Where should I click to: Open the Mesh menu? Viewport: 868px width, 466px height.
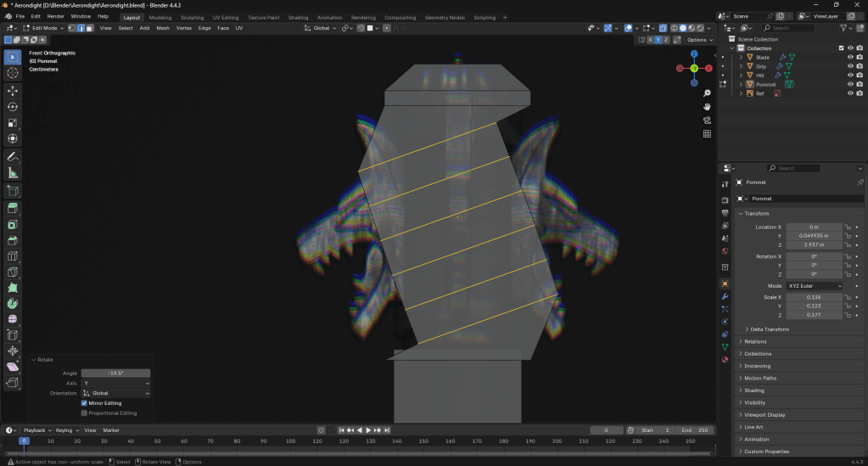pyautogui.click(x=163, y=28)
